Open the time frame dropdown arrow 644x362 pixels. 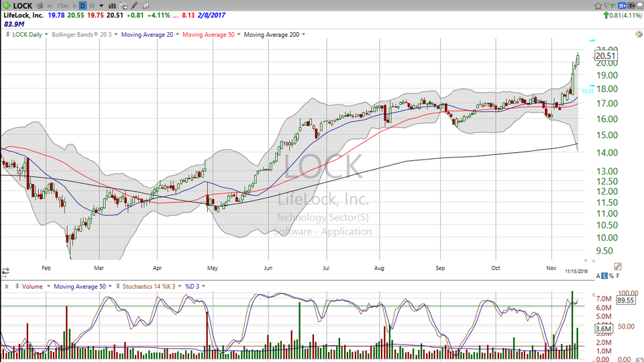pos(101,6)
